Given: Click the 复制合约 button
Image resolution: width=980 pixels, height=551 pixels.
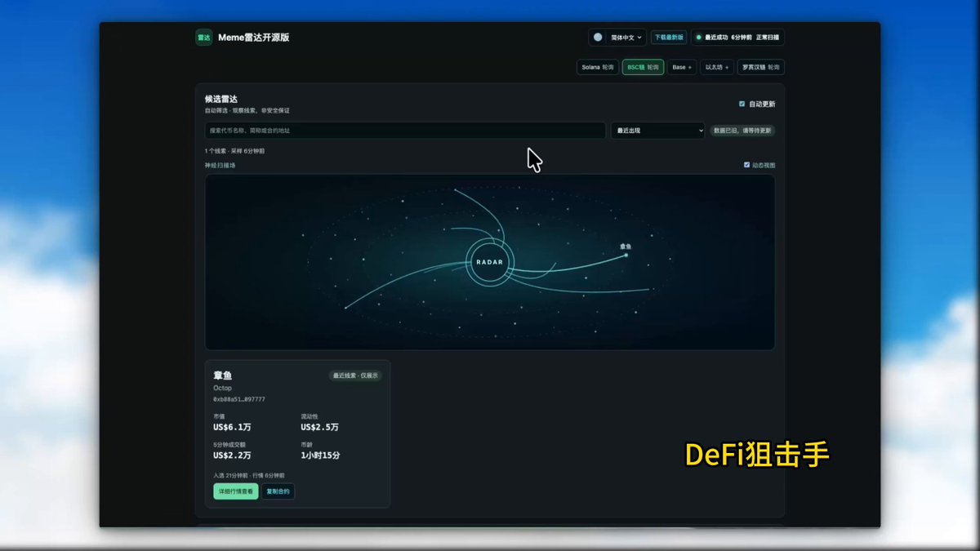Looking at the screenshot, I should coord(278,491).
